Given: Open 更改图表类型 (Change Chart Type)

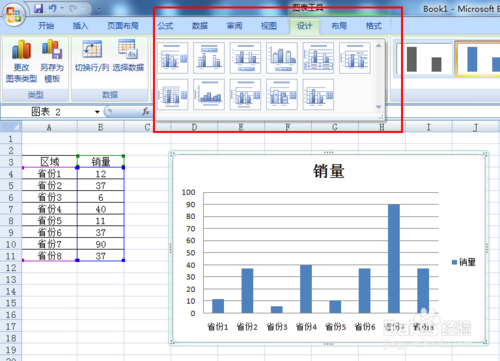Looking at the screenshot, I should coord(21,61).
